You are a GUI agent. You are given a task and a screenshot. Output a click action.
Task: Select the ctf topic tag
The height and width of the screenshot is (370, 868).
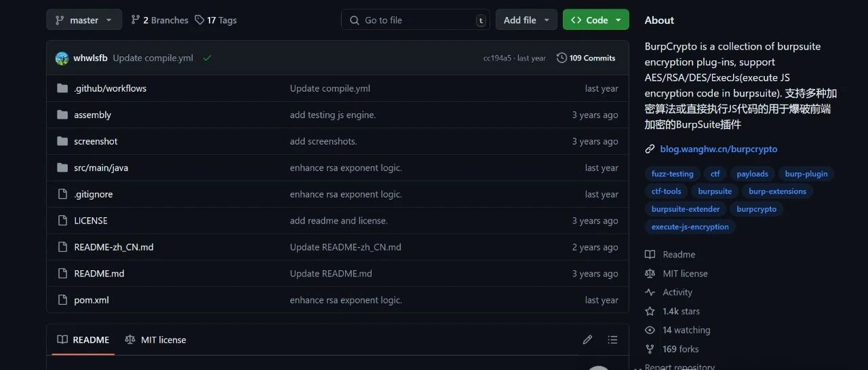715,174
